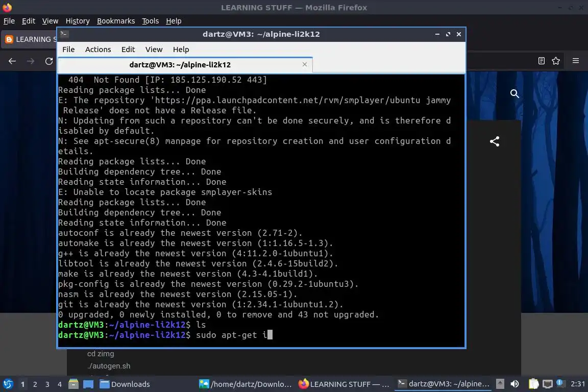Switch to workspace 1
588x392 pixels.
(22, 384)
